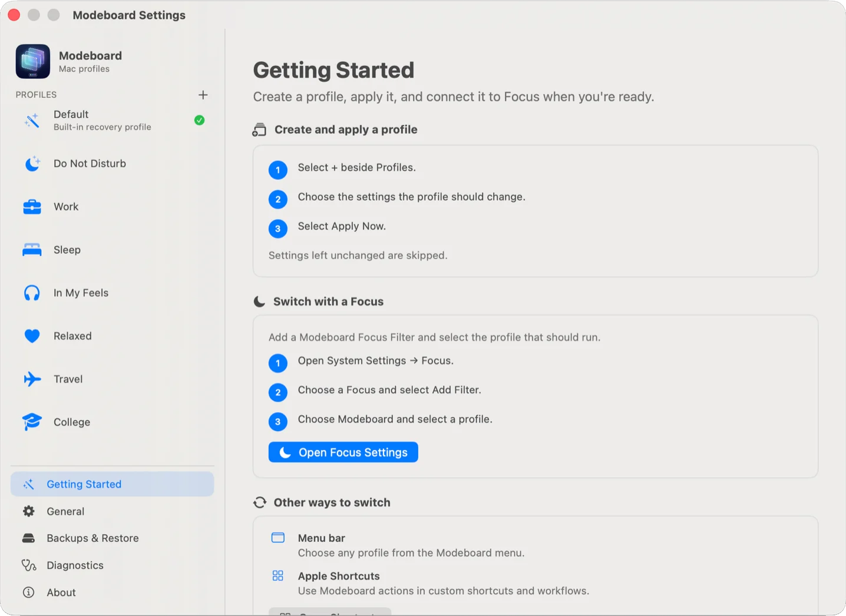Click the 'Select + beside Profiles.' step
The width and height of the screenshot is (846, 616).
(357, 167)
